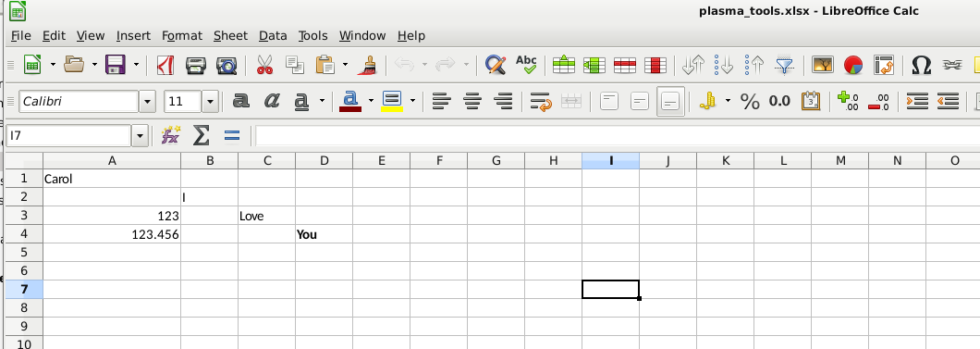980x349 pixels.
Task: Click the Cut scissors icon
Action: tap(265, 65)
